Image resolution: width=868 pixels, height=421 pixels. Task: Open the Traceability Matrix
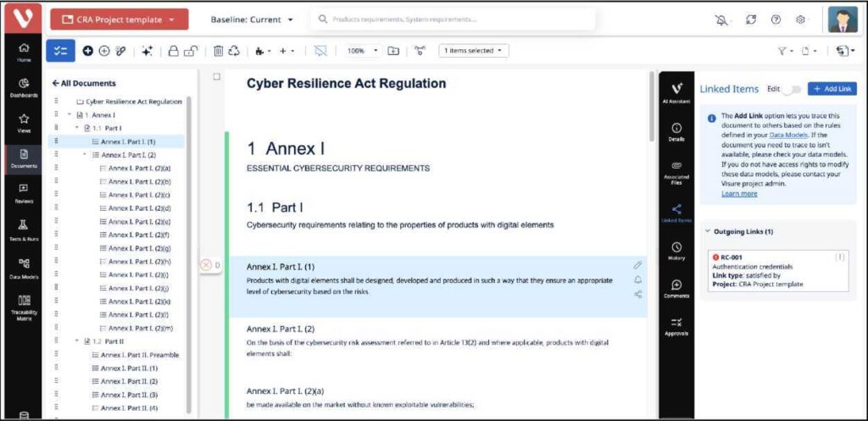tap(24, 307)
